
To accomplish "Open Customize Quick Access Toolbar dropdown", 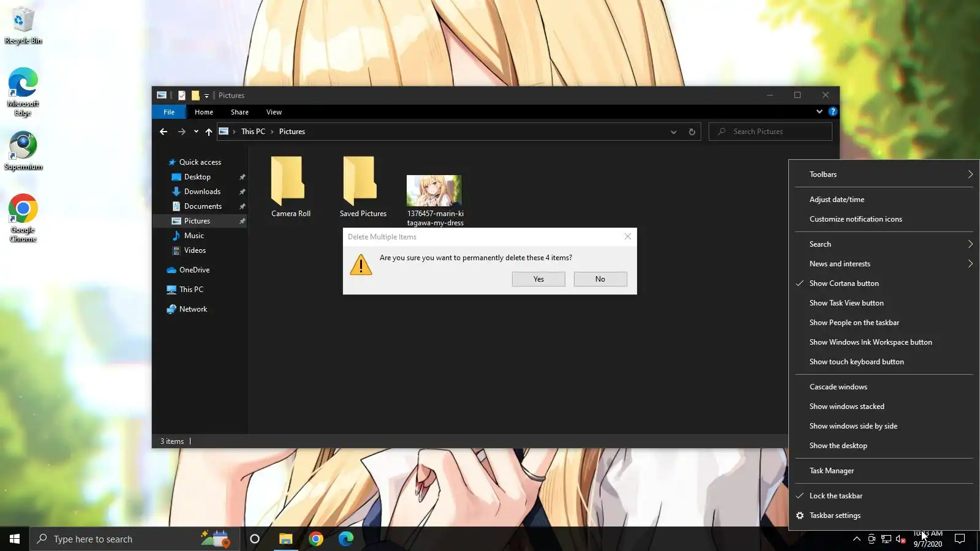I will click(206, 96).
